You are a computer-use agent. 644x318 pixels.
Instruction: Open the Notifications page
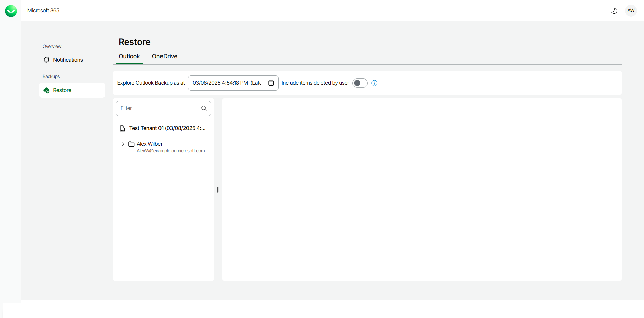coord(68,60)
